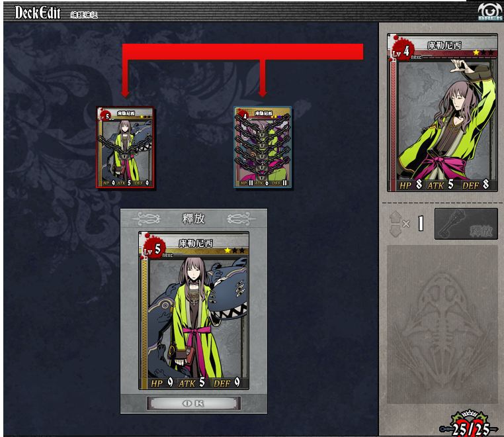Viewport: 504px width, 437px height.
Task: Select the heavily chained Lv 4 card thumbnail
Action: pos(263,147)
